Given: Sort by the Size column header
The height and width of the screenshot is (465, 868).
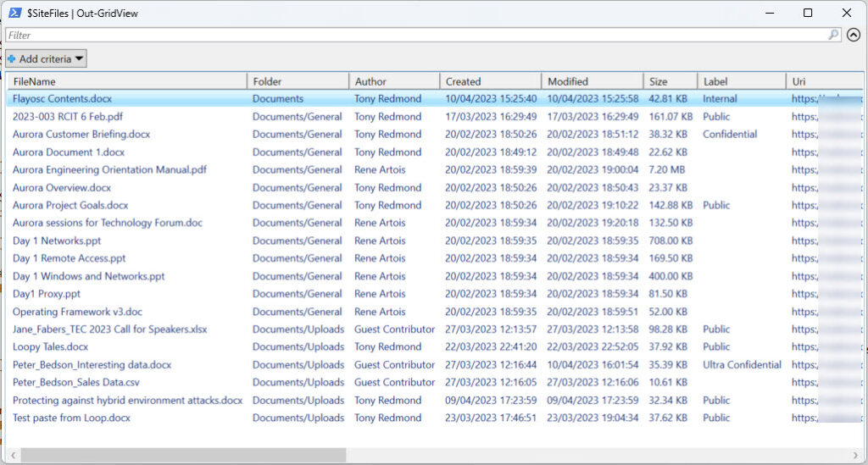Looking at the screenshot, I should coord(670,81).
